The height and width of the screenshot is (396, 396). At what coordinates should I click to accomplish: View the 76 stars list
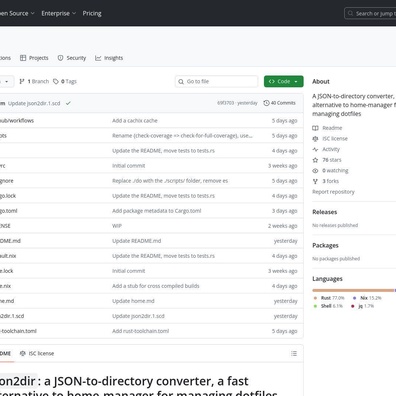332,160
